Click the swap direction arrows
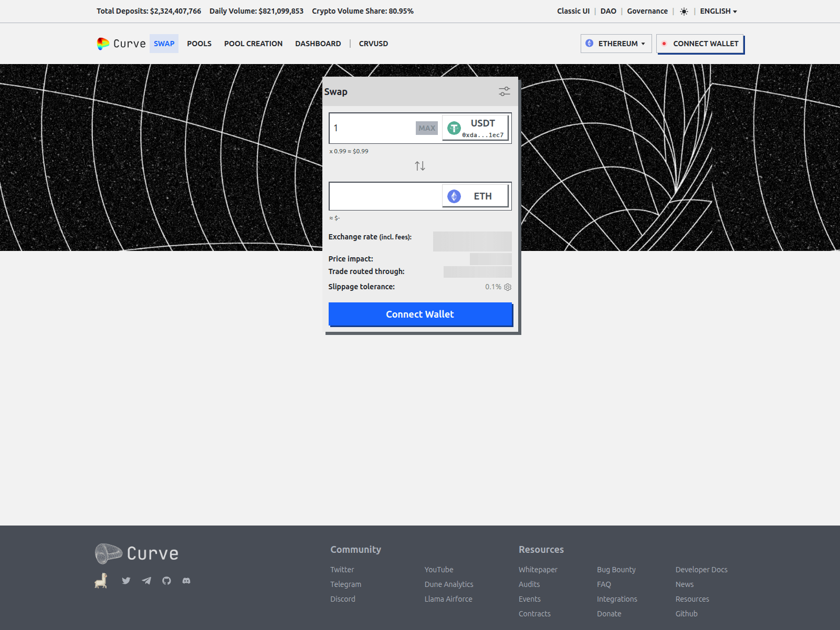840x630 pixels. click(420, 165)
